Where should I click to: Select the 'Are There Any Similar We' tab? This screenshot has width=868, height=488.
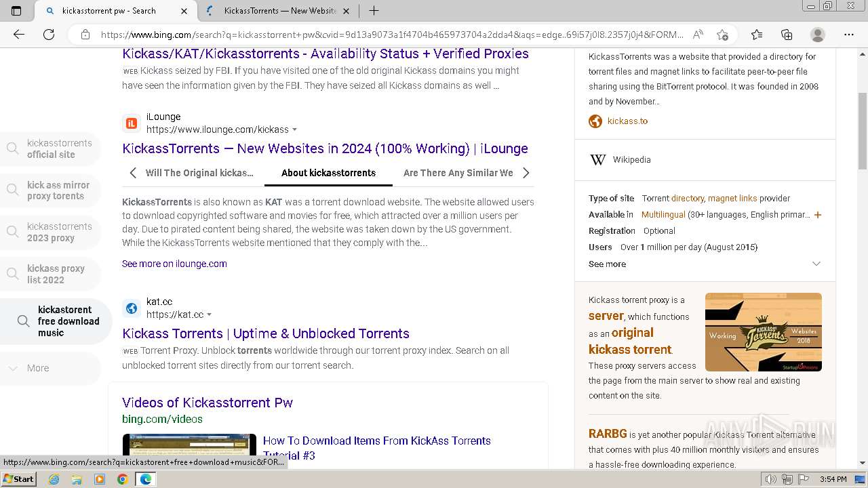pos(458,173)
